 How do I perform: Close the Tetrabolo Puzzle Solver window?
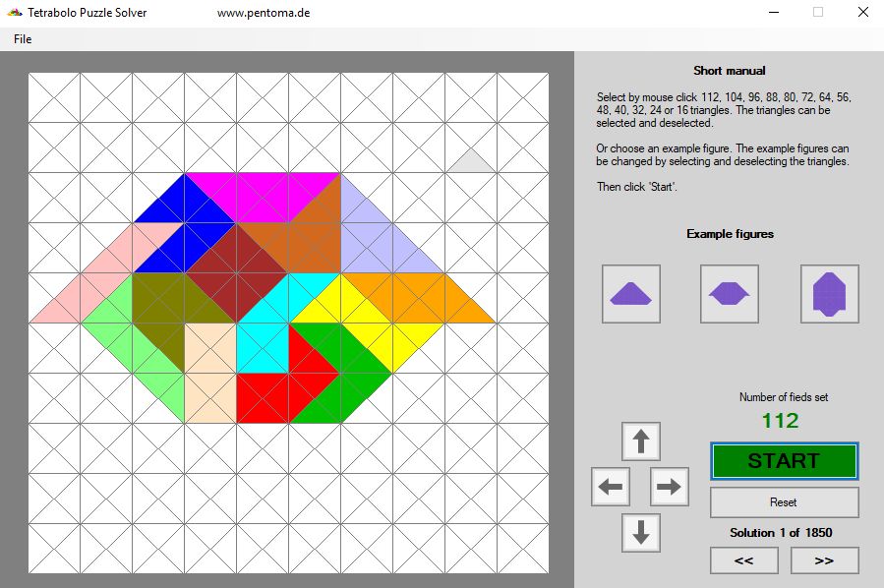tap(862, 12)
